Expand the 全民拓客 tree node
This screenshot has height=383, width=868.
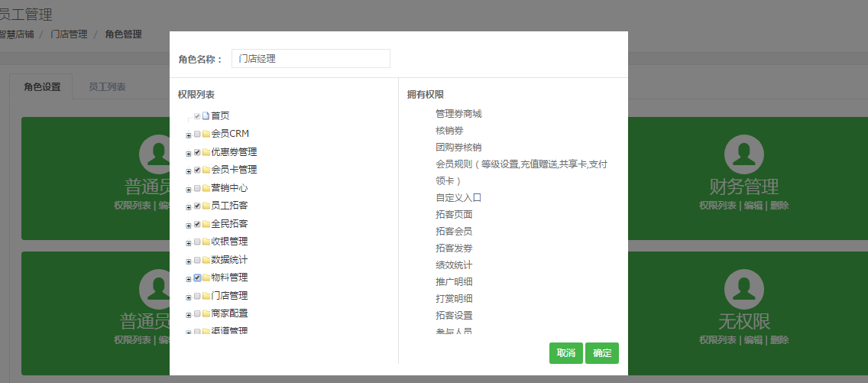(x=189, y=226)
